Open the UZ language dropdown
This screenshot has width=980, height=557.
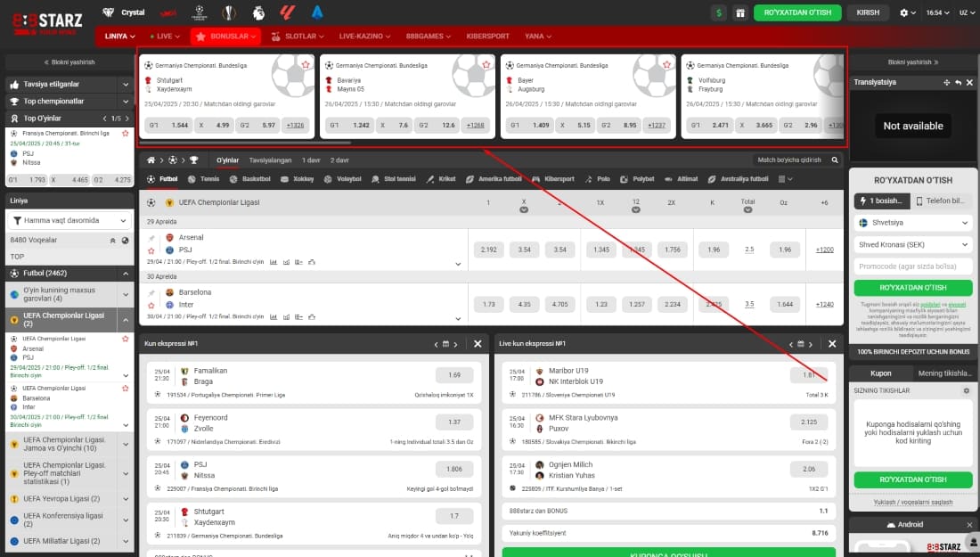[967, 12]
